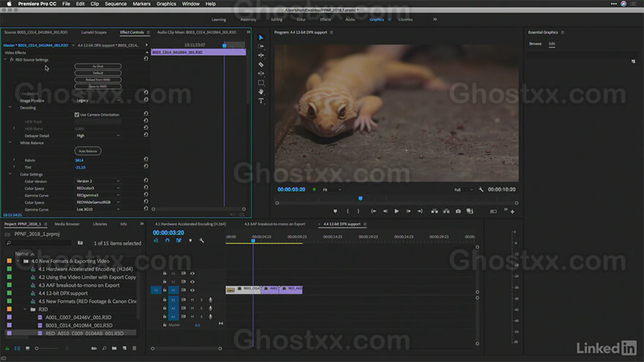Switch to Lumetri Scopes tab
The image size is (644, 362).
94,32
